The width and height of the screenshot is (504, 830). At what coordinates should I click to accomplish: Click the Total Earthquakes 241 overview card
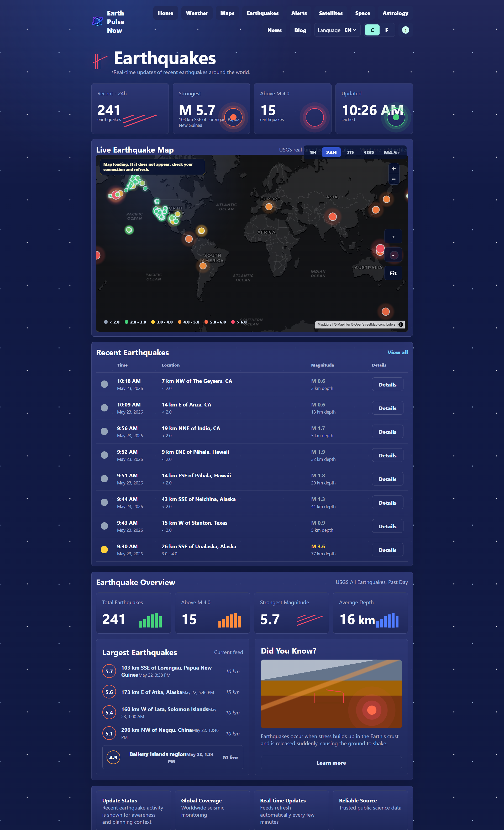133,613
